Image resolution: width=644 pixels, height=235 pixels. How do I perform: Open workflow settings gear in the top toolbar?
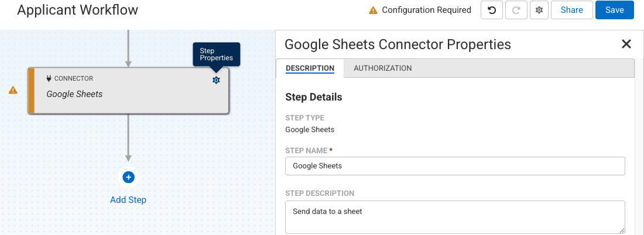pos(539,10)
